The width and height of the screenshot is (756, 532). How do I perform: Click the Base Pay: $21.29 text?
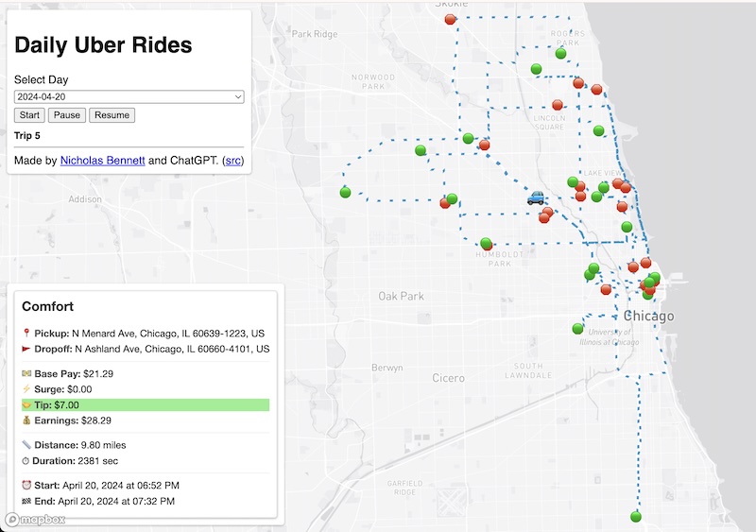(74, 373)
